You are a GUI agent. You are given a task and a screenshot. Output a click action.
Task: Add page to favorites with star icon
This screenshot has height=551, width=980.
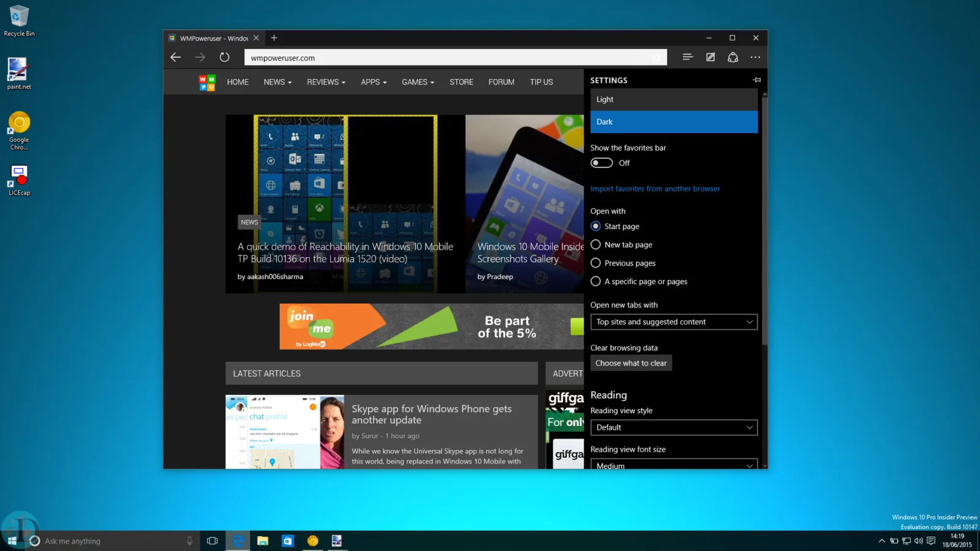(x=657, y=58)
